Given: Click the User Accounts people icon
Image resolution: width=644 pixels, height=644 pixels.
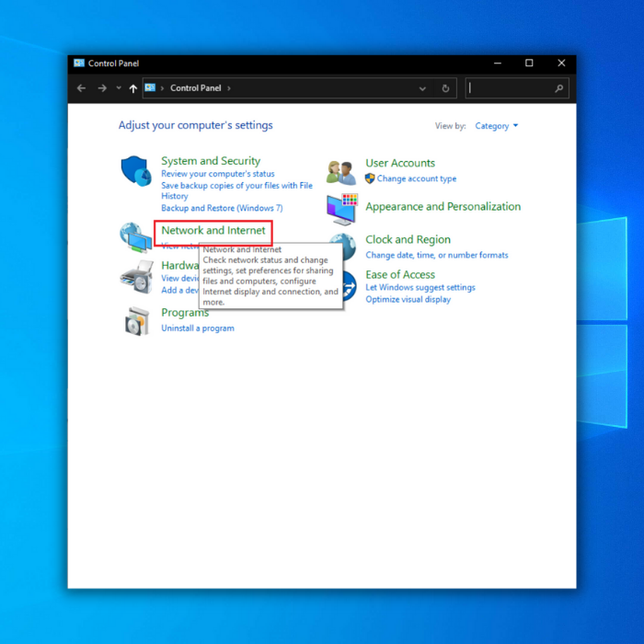Looking at the screenshot, I should click(x=341, y=173).
